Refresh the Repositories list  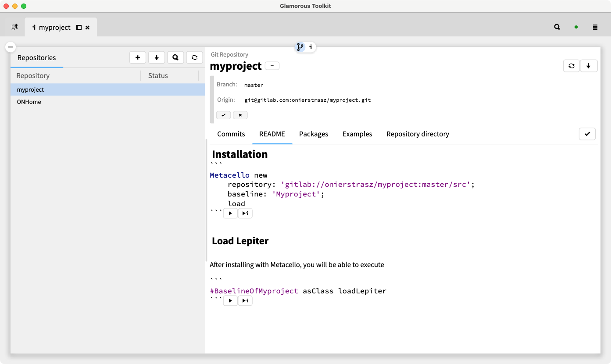pos(194,57)
